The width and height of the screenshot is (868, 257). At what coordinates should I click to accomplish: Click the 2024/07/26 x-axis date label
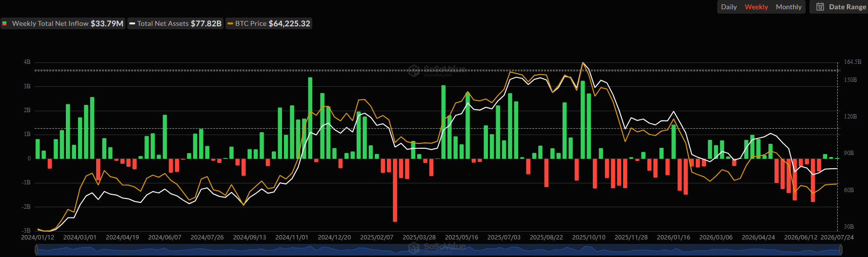click(x=207, y=237)
